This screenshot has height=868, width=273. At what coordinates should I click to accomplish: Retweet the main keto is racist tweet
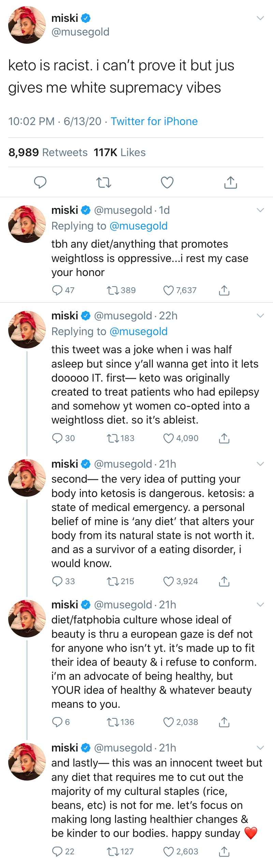point(104,183)
